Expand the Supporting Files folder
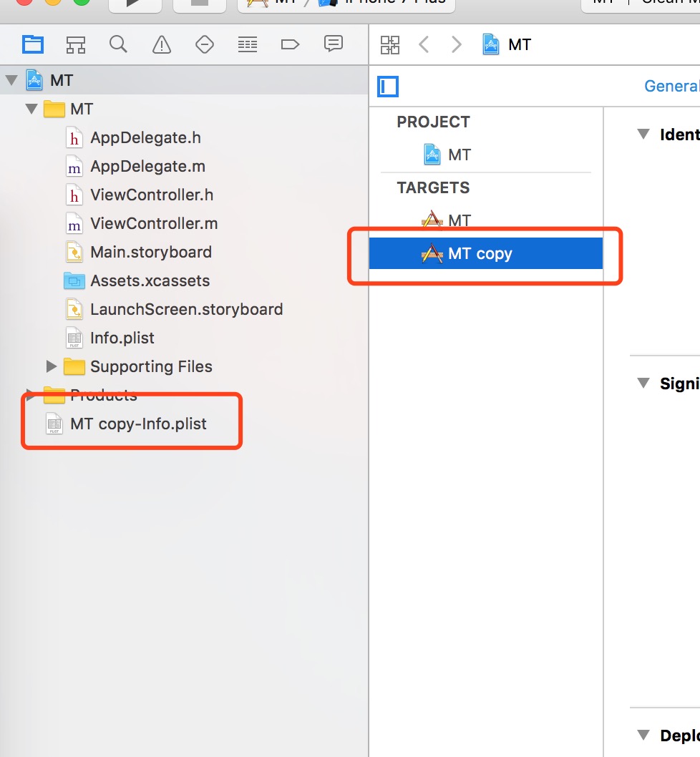700x757 pixels. click(x=52, y=366)
